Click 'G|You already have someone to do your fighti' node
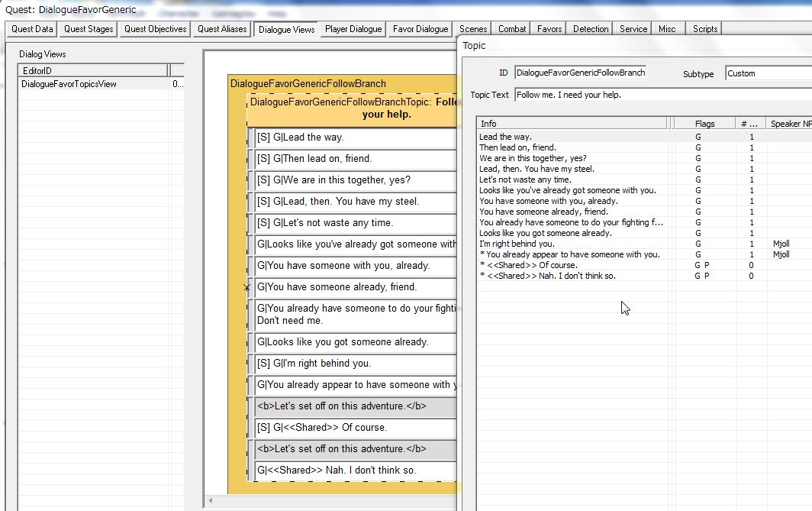The image size is (812, 511). 356,315
